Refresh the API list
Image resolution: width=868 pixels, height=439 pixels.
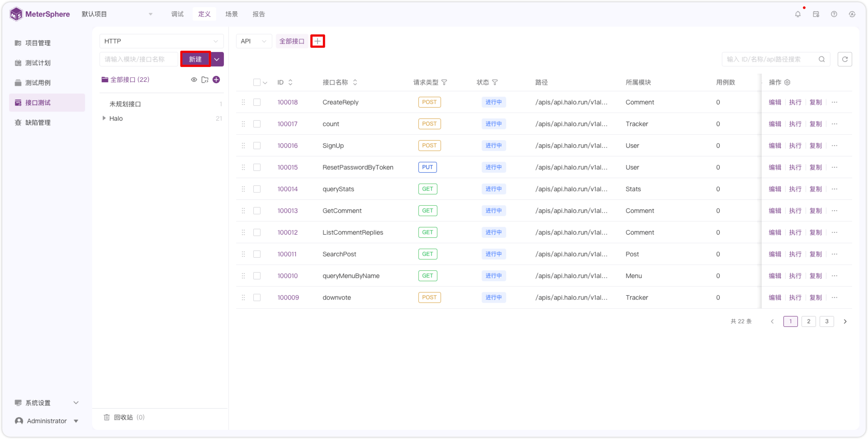pos(845,59)
